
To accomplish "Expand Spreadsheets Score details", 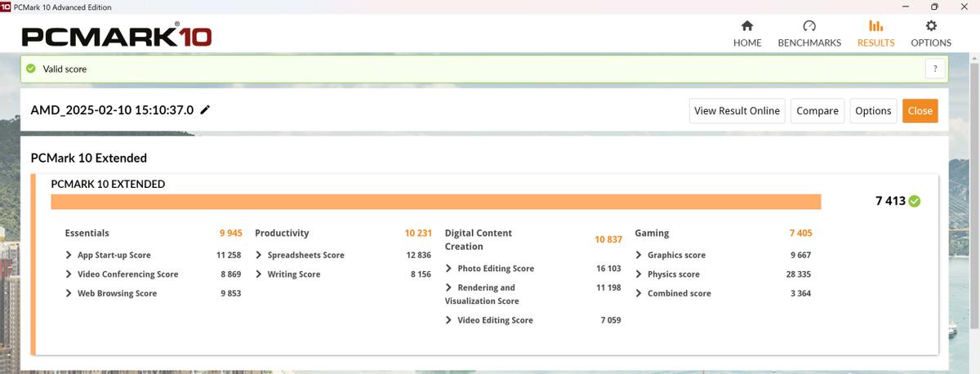I will tap(259, 255).
